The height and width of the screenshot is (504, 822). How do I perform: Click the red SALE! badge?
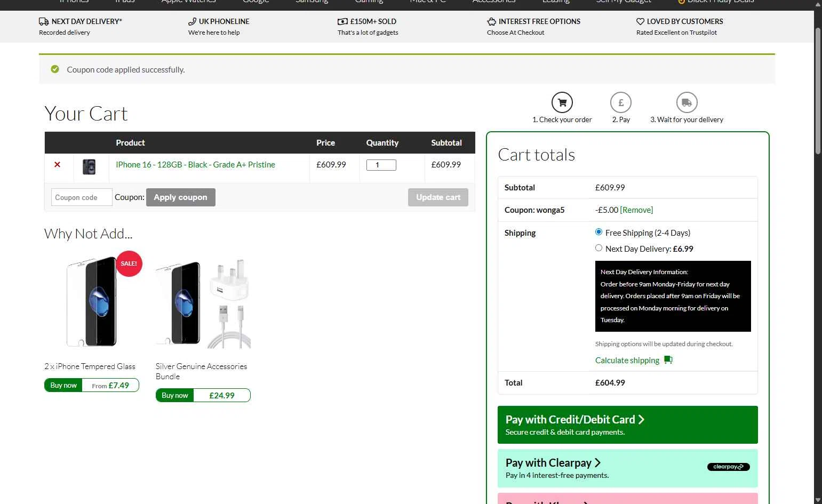click(129, 263)
